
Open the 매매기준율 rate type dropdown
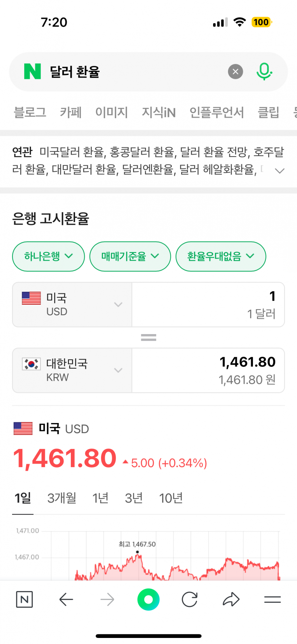[130, 256]
